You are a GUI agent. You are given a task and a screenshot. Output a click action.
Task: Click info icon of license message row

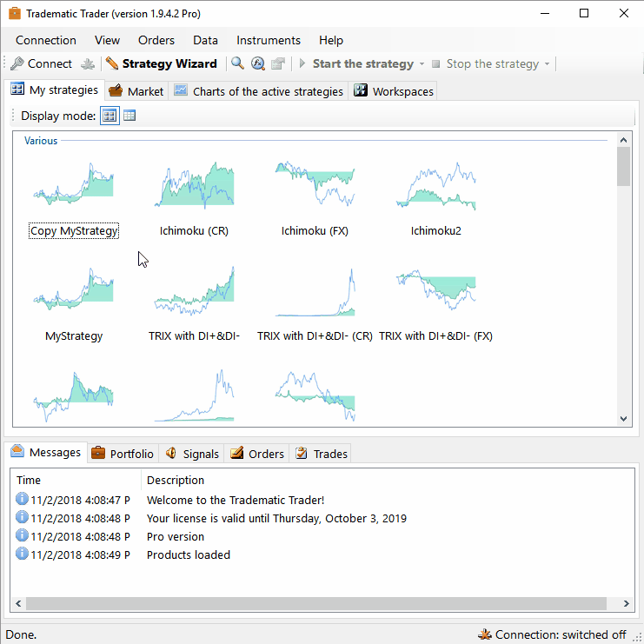tap(22, 517)
